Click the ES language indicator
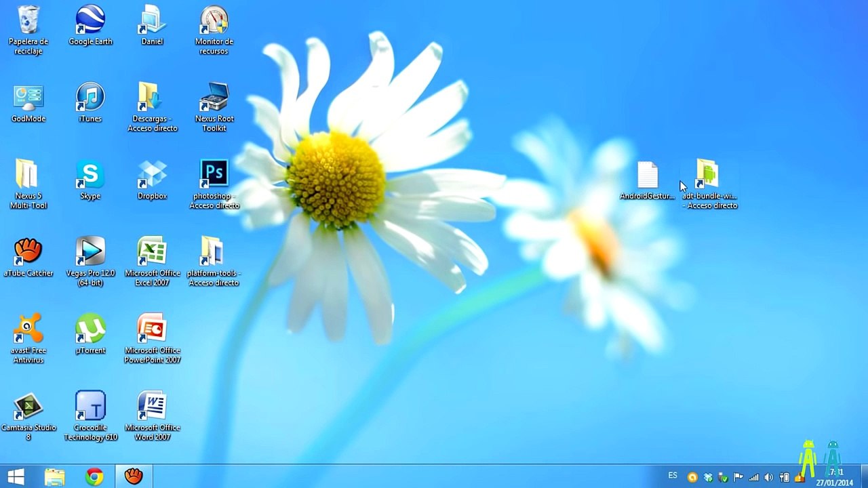The height and width of the screenshot is (488, 868). pyautogui.click(x=673, y=476)
